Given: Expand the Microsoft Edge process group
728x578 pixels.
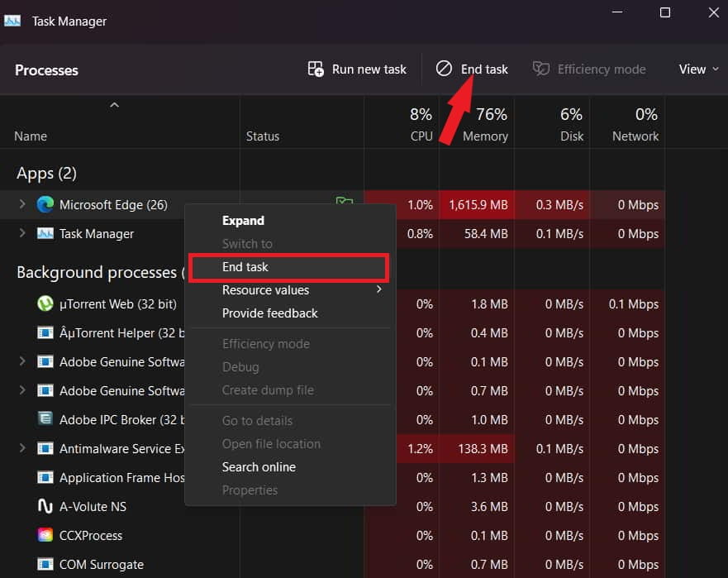Looking at the screenshot, I should tap(22, 205).
